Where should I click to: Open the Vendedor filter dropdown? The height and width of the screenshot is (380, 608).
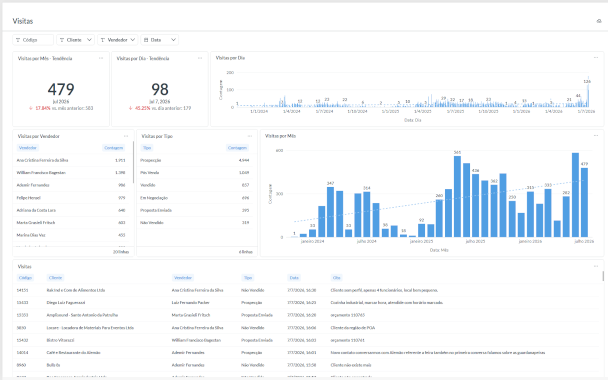[117, 40]
